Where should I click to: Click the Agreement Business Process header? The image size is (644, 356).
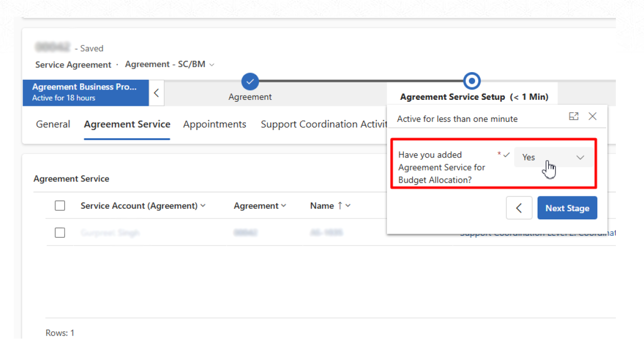coord(85,92)
